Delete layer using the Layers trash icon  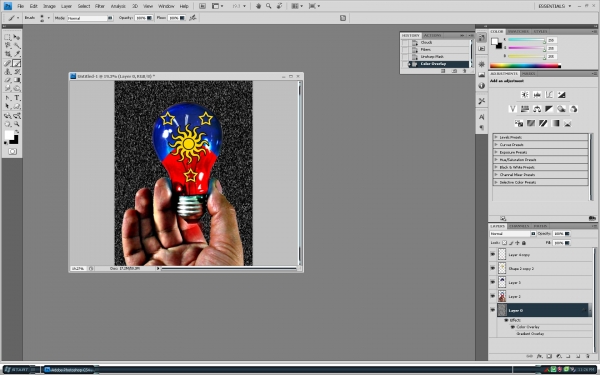(588, 356)
